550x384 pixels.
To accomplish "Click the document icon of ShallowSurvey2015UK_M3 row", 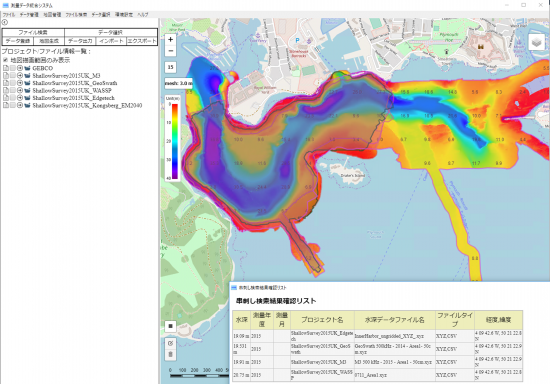I will pos(6,75).
